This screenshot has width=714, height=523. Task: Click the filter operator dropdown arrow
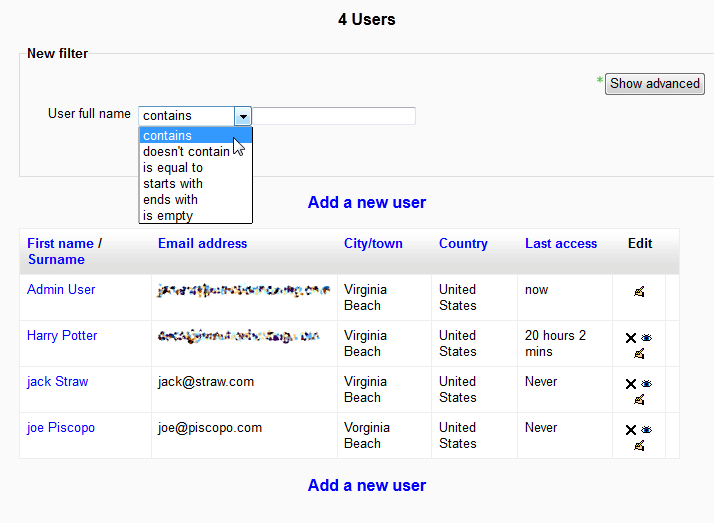(x=243, y=116)
